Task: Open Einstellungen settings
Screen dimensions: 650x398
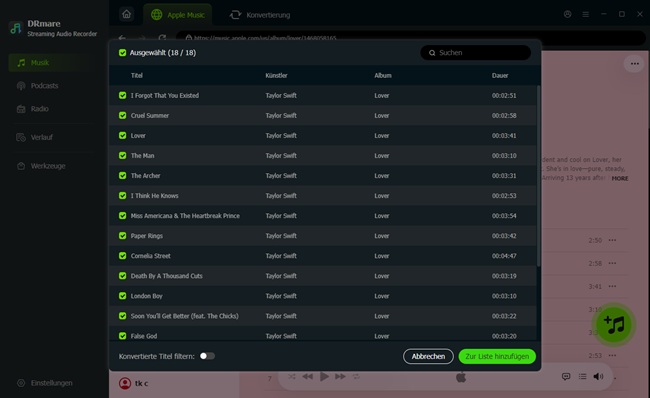Action: [50, 383]
